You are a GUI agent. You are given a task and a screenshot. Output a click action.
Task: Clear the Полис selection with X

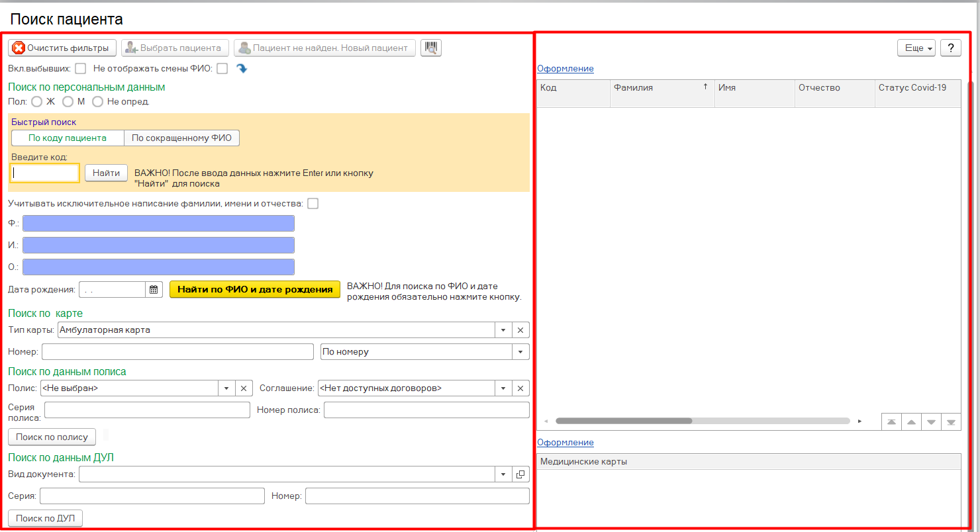[243, 388]
